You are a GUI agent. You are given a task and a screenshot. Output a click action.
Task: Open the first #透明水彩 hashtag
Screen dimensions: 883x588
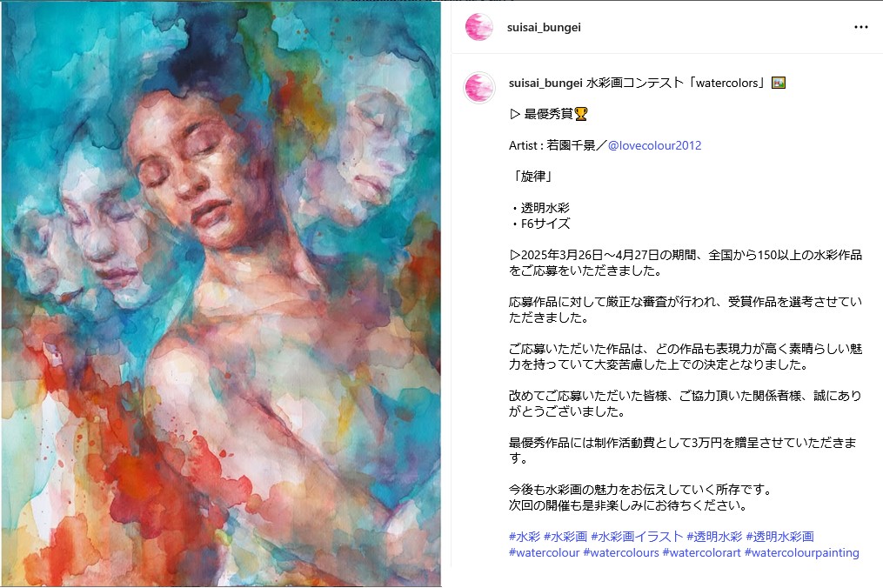pyautogui.click(x=714, y=536)
